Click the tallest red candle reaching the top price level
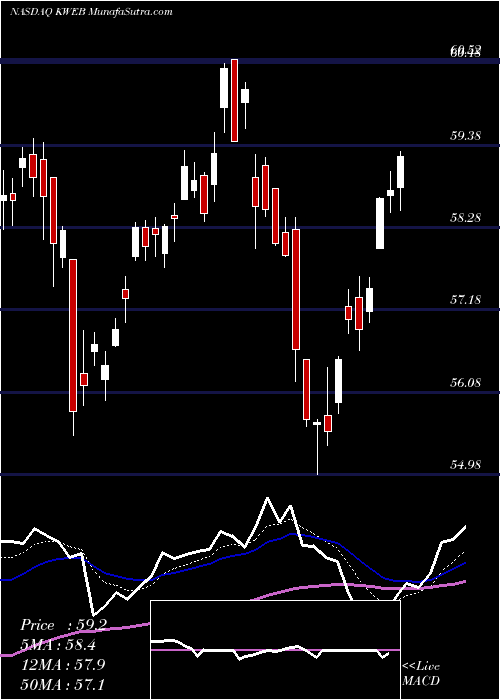 pos(234,100)
